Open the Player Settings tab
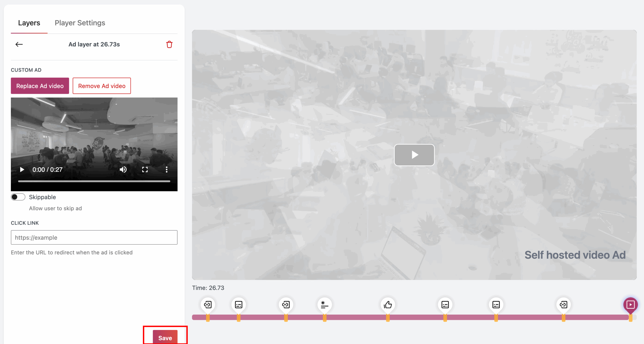The height and width of the screenshot is (344, 644). click(80, 23)
